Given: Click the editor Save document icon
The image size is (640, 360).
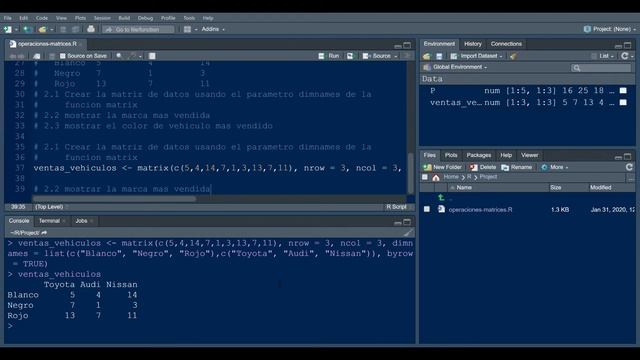Looking at the screenshot, I should point(52,56).
